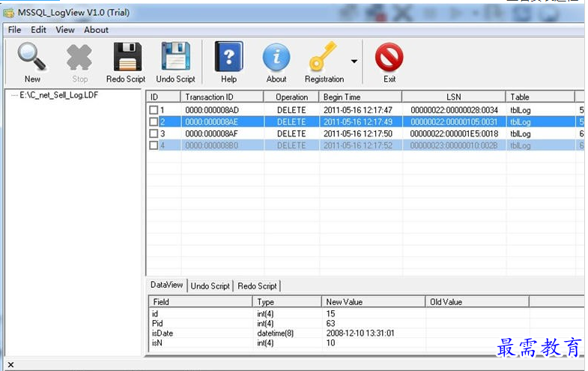The height and width of the screenshot is (371, 588).
Task: Click begin time 2011-05-16 12:17:52
Action: (358, 145)
